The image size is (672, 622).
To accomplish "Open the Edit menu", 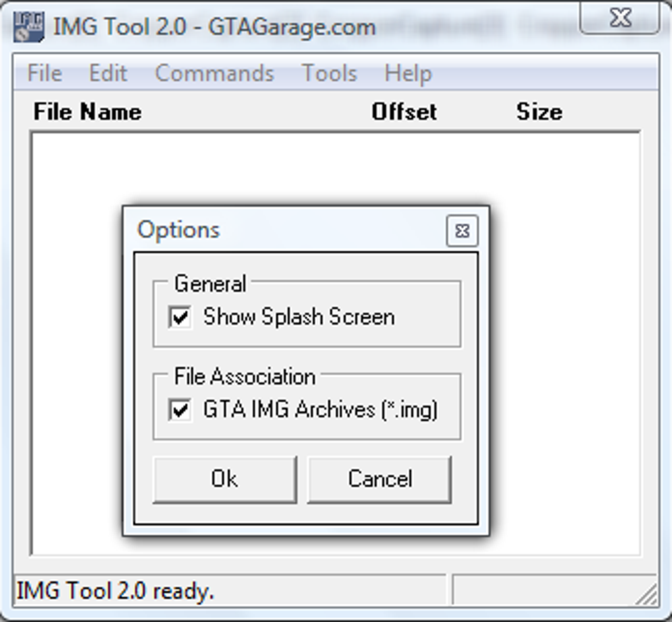I will click(x=108, y=73).
